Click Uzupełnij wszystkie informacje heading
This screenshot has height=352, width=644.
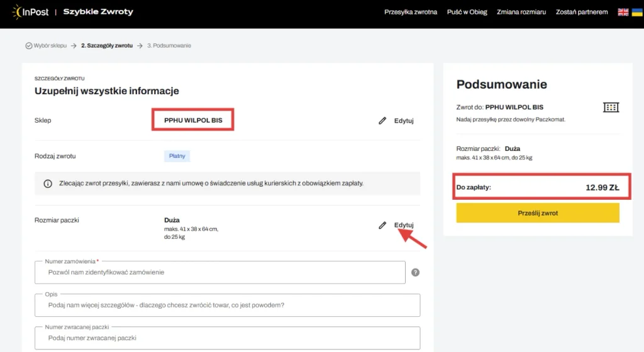point(107,91)
